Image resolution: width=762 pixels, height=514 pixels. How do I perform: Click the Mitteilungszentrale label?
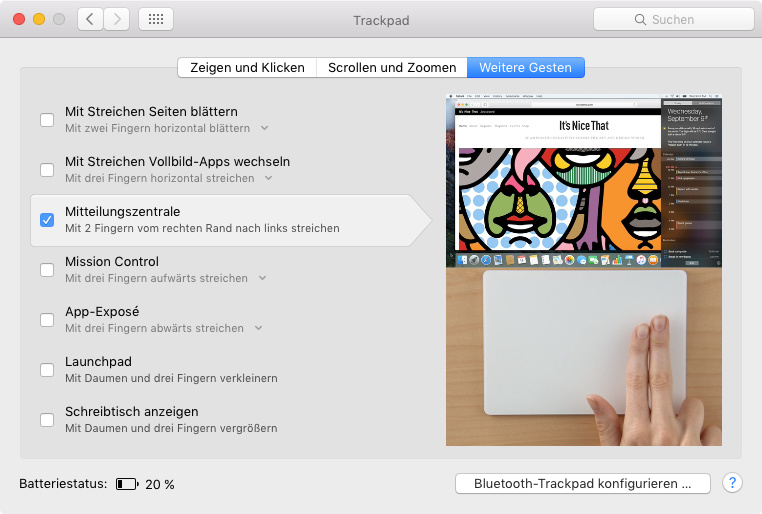122,211
